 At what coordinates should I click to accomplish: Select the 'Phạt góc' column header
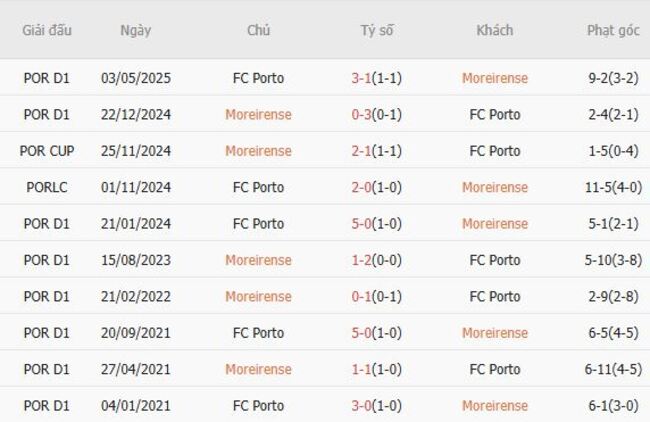[x=613, y=30]
